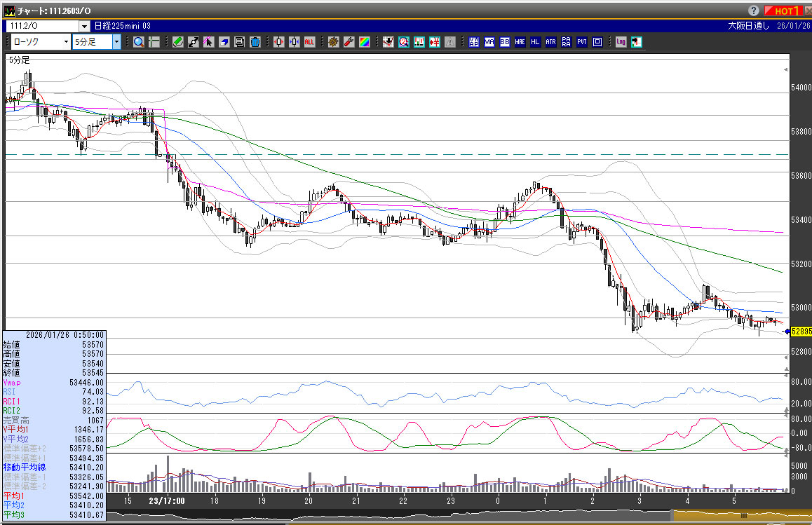Select the green pencil drawing tool
The height and width of the screenshot is (525, 812).
[178, 42]
